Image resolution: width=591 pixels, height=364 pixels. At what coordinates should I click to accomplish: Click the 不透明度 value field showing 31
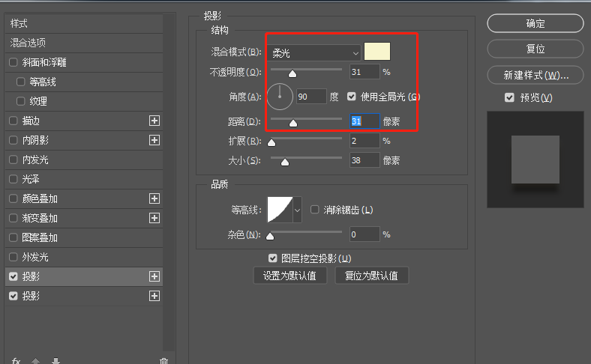point(364,72)
